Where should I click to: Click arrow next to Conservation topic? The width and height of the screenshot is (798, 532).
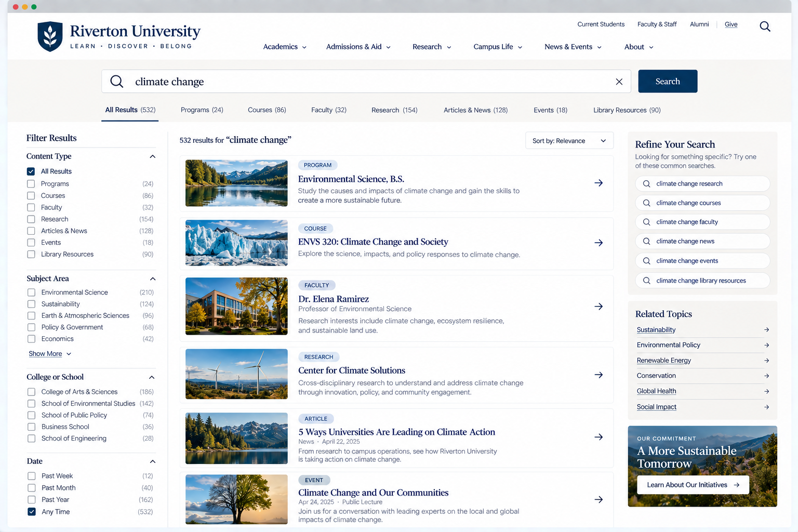point(767,376)
